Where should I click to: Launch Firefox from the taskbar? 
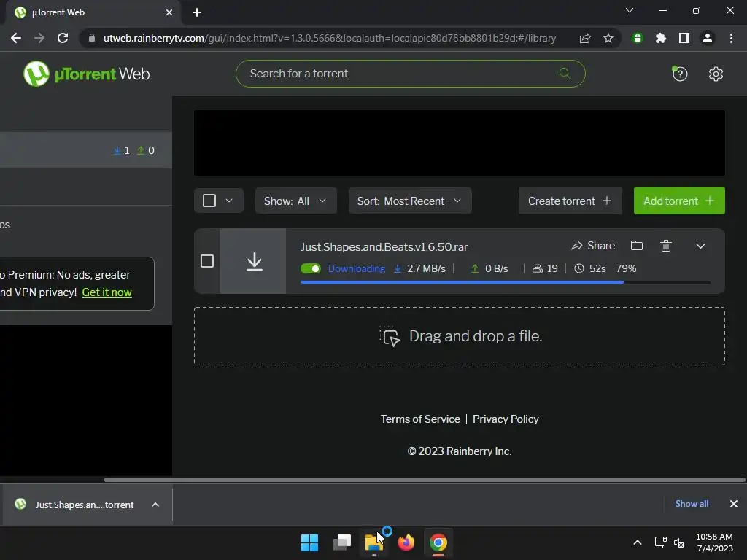[x=406, y=542]
